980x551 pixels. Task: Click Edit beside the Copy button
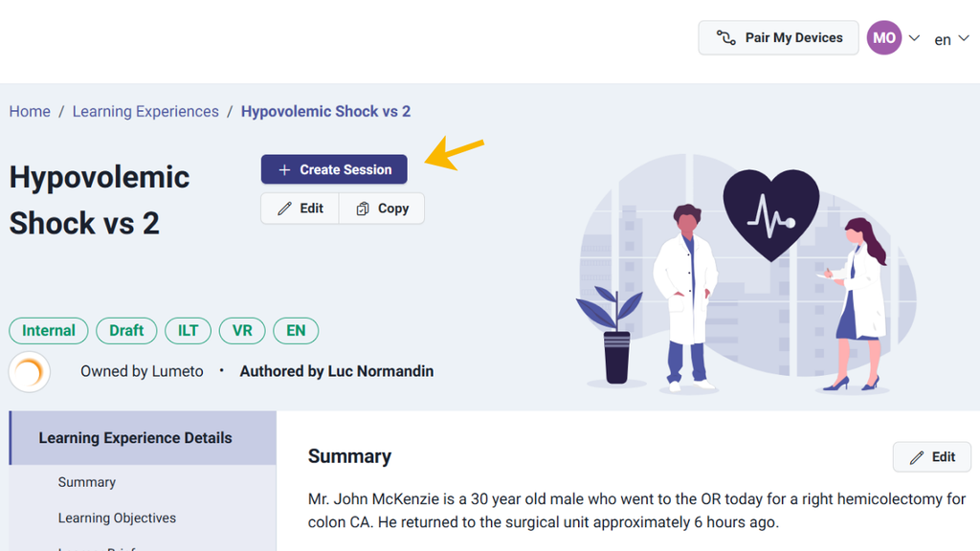[300, 208]
